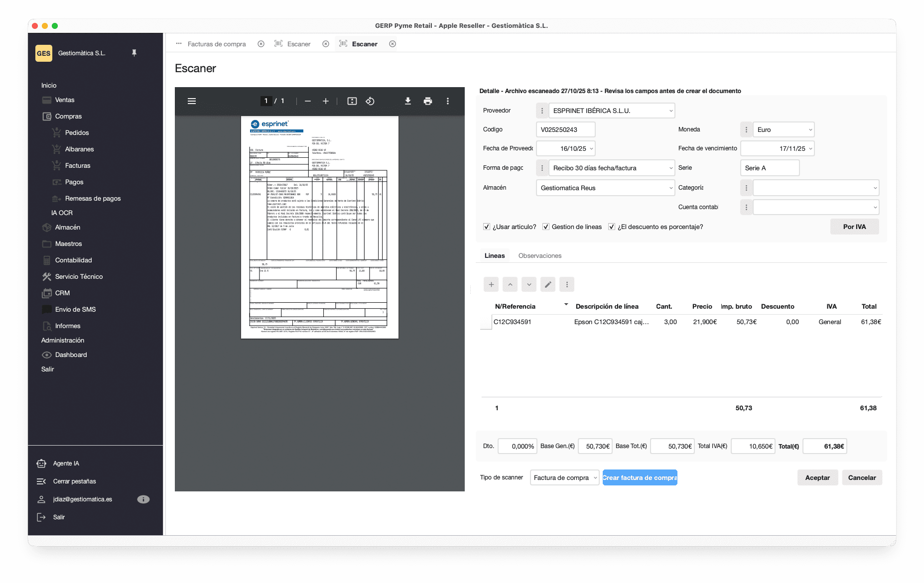
Task: Add a new line with plus icon
Action: coord(491,284)
